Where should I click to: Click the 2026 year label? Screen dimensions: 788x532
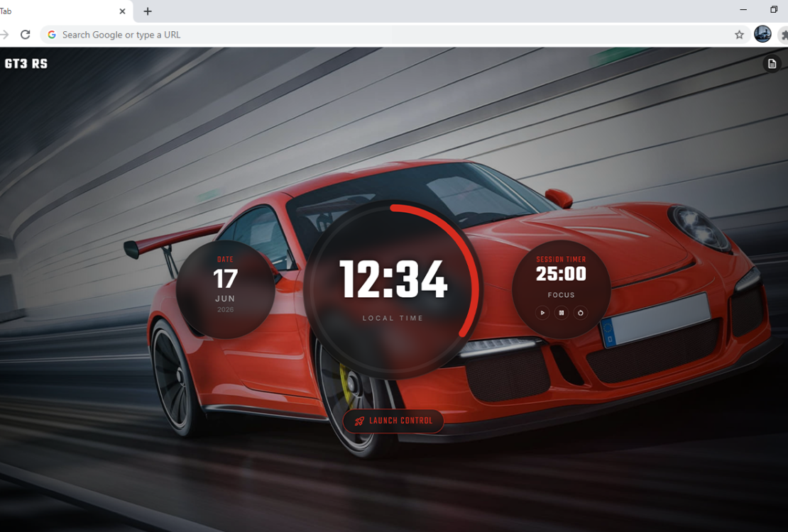pyautogui.click(x=225, y=309)
